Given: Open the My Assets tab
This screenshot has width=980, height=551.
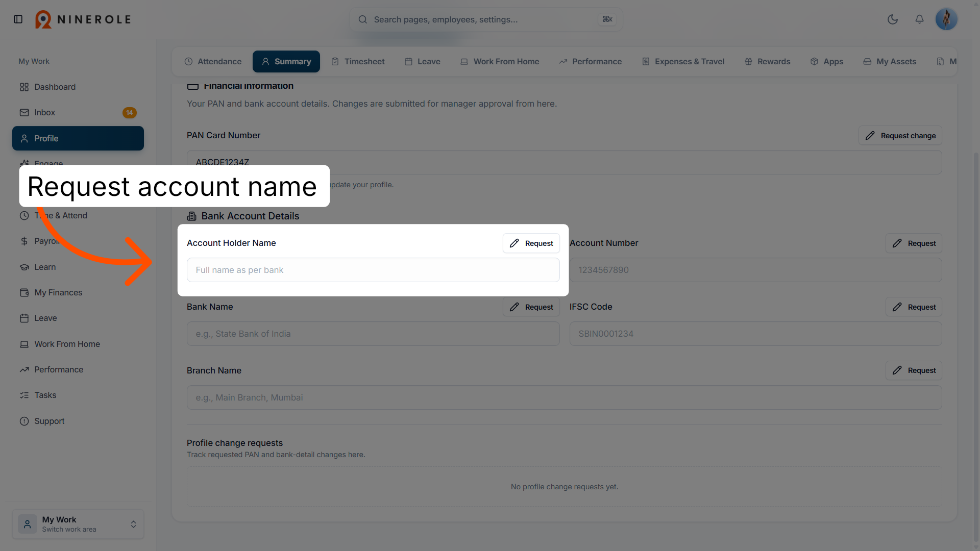Looking at the screenshot, I should coord(890,61).
